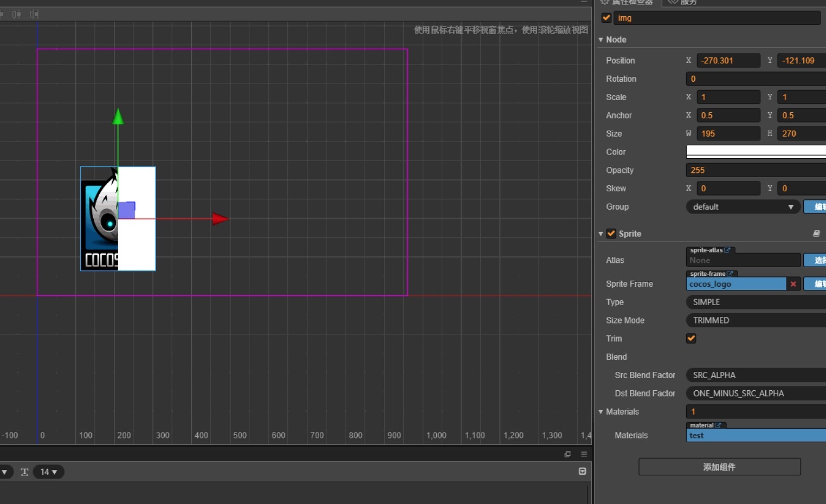Screen dimensions: 826x504
Task: Open the font size 14 dropdown
Action: [x=49, y=472]
